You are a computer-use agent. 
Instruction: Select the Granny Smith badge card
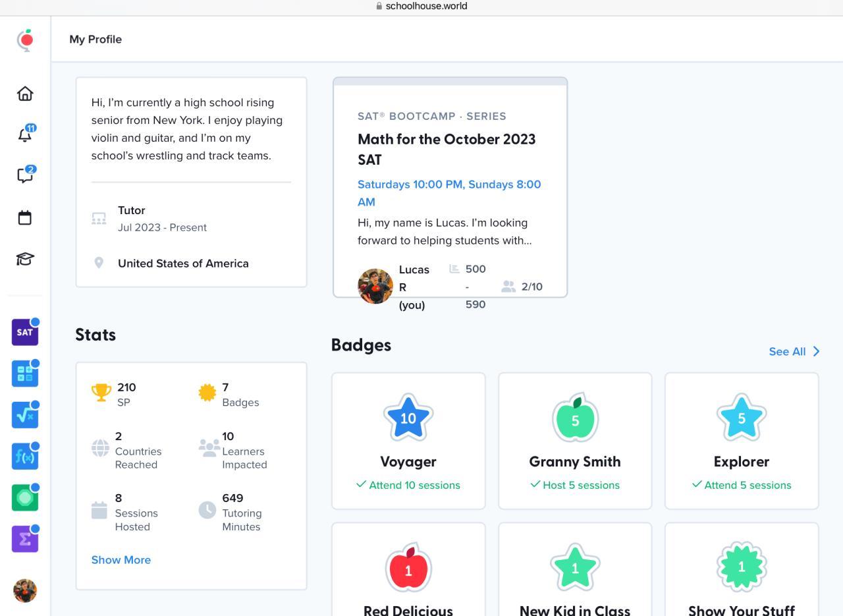575,440
